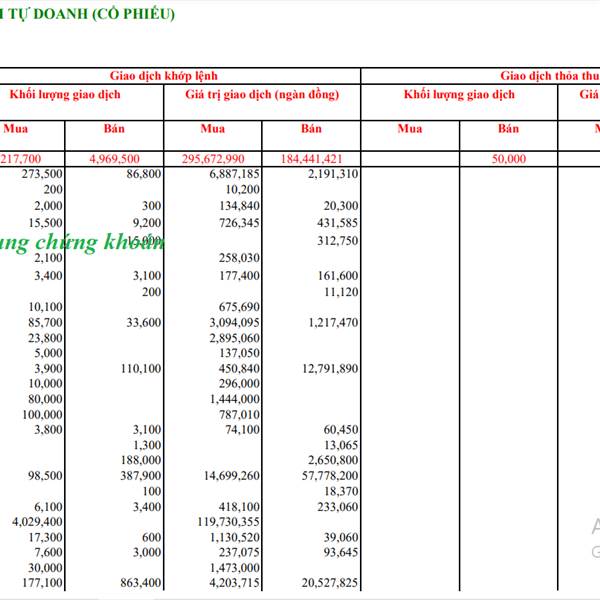Select total cell 4,969,500

pos(114,159)
